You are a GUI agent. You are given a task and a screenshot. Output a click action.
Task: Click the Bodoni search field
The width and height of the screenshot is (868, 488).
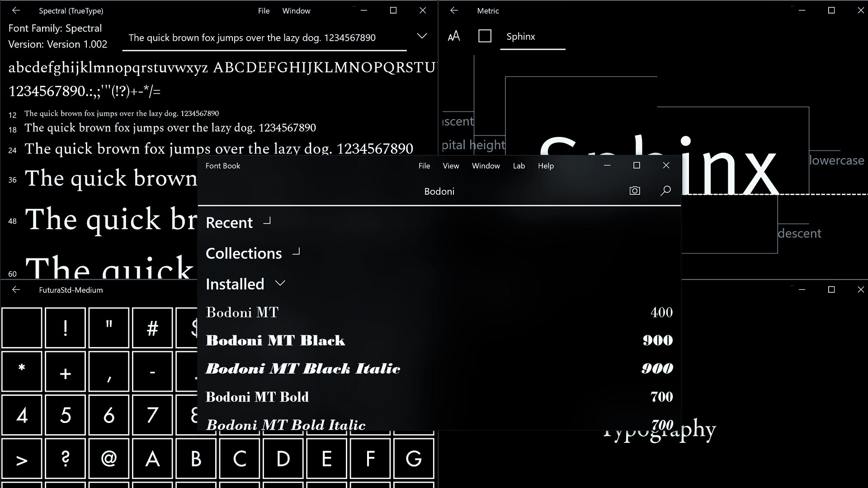point(439,192)
